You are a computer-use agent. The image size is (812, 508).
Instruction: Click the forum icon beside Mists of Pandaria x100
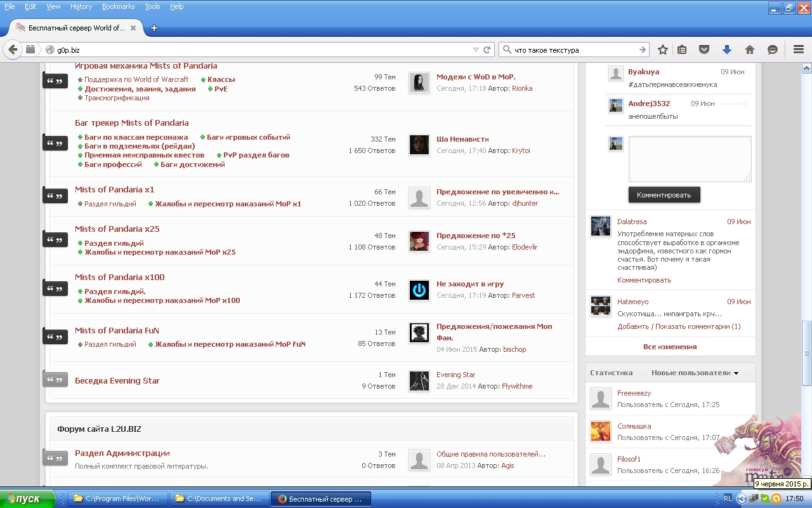point(55,288)
